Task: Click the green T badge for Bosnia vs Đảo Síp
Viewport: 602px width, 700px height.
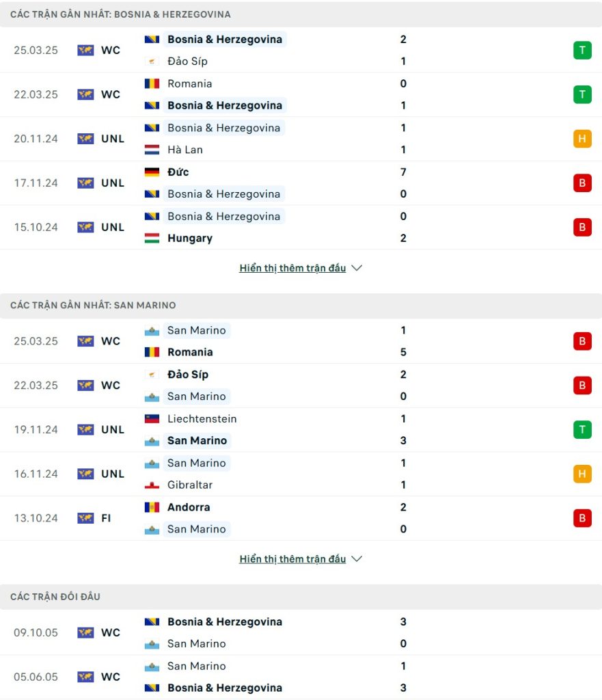Action: (582, 50)
